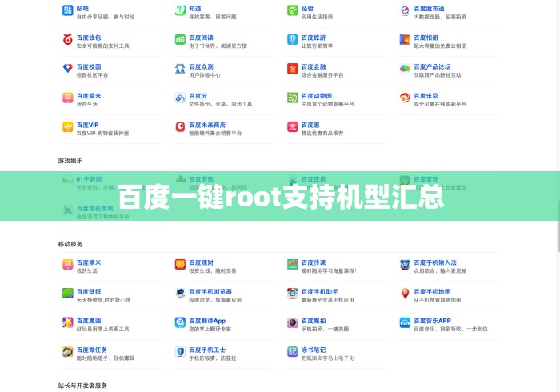Click the 百度校园 icon
This screenshot has height=392, width=560.
67,69
